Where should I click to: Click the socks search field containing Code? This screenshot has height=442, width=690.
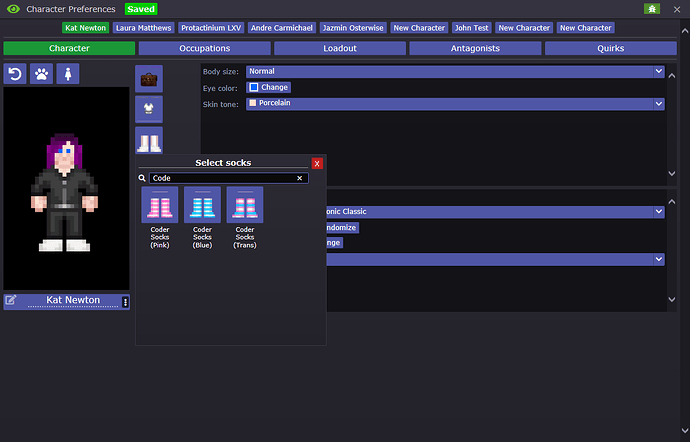coord(229,178)
